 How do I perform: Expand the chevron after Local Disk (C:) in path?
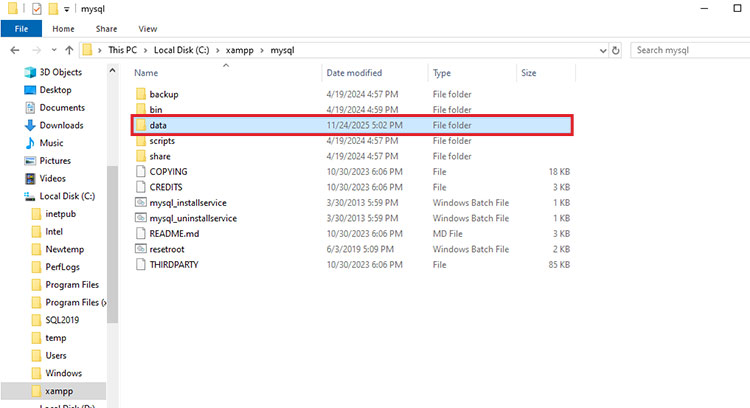[218, 50]
